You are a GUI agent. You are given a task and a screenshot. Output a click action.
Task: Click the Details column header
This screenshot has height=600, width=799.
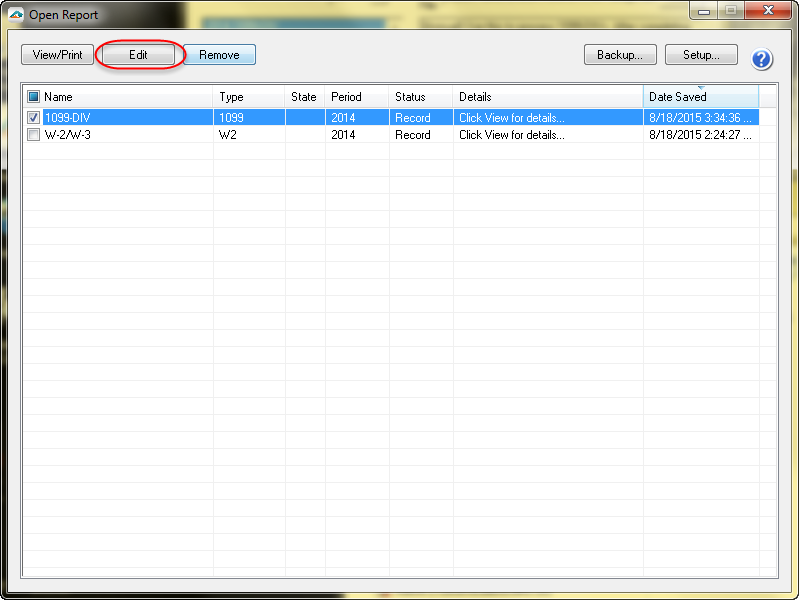pos(546,97)
